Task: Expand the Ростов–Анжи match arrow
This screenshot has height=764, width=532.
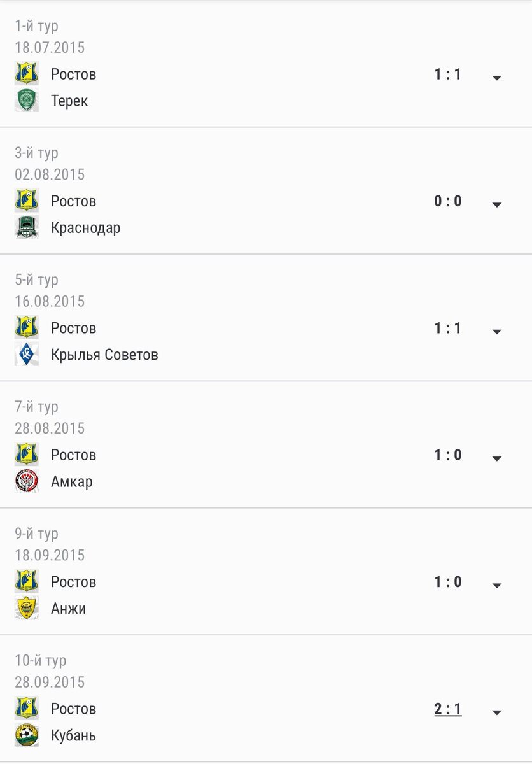Action: [497, 585]
